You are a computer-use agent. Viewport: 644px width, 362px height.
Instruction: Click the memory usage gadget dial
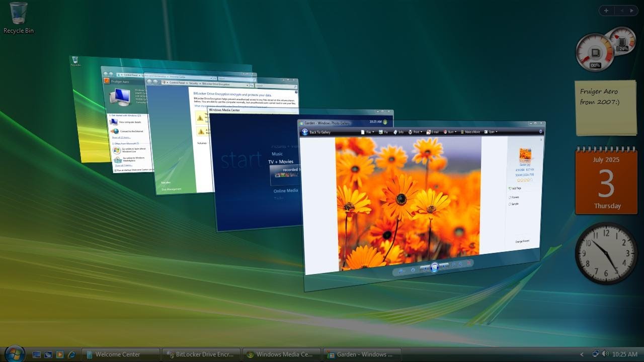623,41
